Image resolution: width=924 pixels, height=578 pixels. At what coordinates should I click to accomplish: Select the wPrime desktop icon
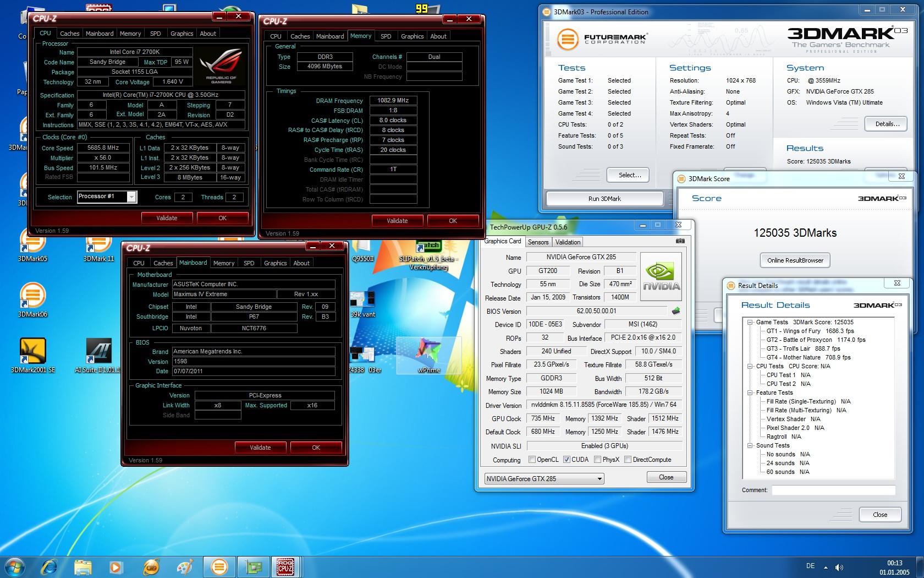[428, 356]
